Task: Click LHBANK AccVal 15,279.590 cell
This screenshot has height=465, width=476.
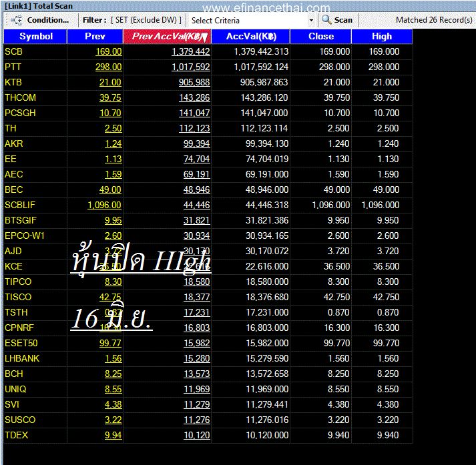Action: (267, 358)
